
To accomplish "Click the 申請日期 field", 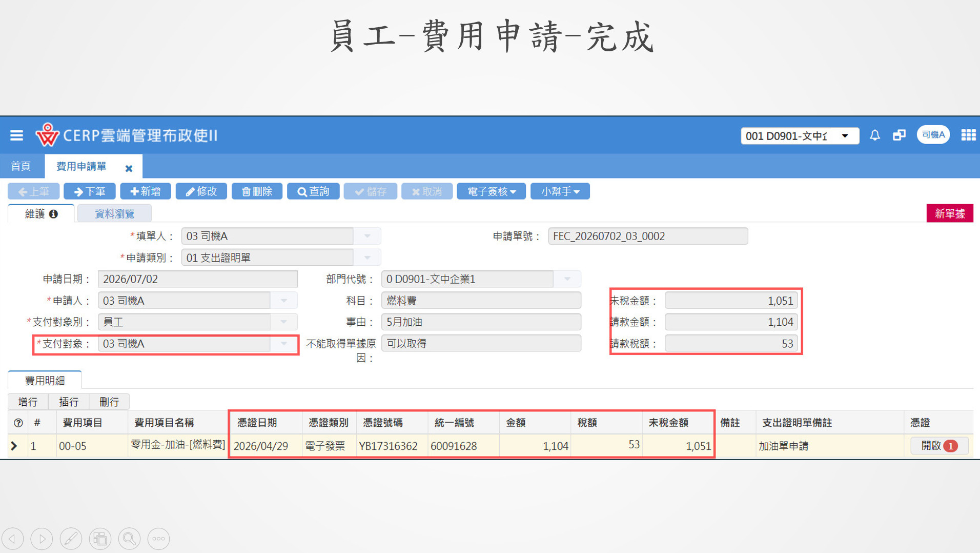I will click(197, 279).
